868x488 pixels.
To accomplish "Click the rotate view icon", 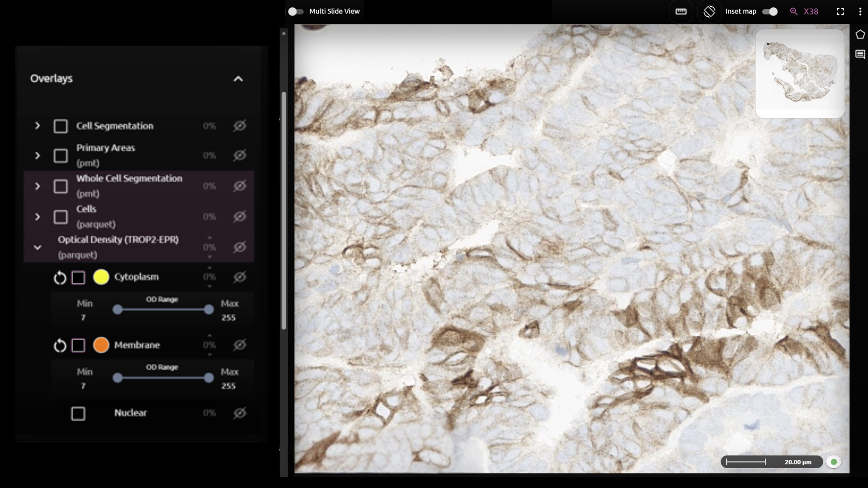I will pos(709,11).
